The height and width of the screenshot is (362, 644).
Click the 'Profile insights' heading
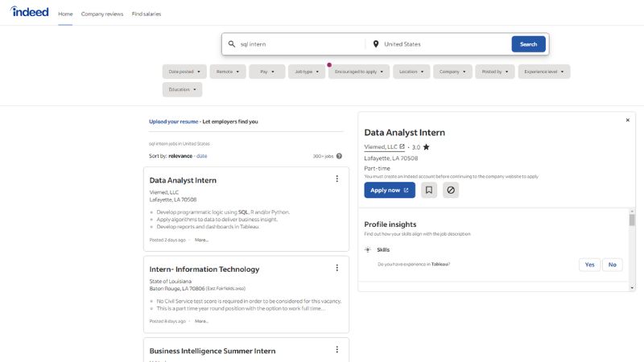[390, 224]
